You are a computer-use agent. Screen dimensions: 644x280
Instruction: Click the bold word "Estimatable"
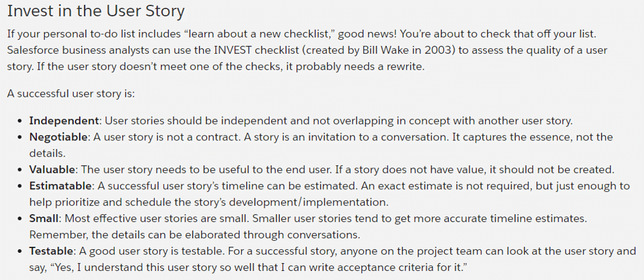pyautogui.click(x=61, y=186)
